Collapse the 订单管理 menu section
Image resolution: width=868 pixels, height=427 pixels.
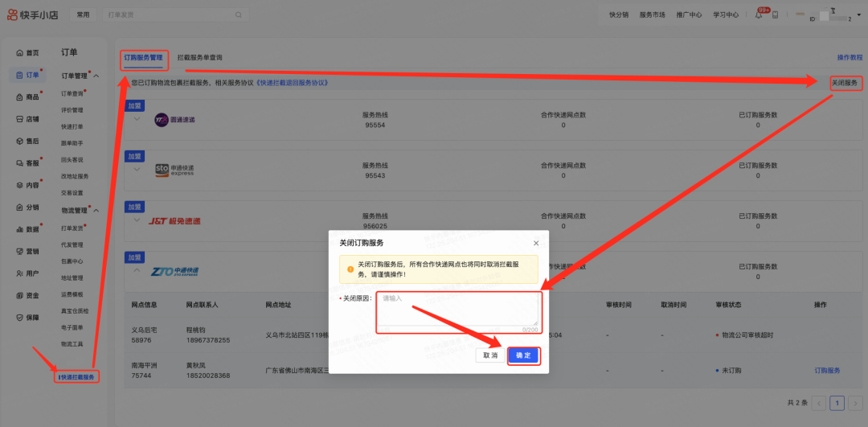[x=96, y=76]
